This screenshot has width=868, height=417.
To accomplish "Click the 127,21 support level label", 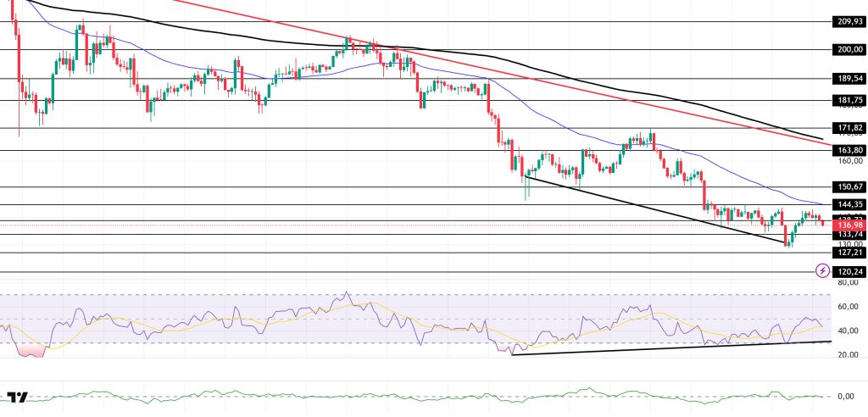I will click(849, 252).
